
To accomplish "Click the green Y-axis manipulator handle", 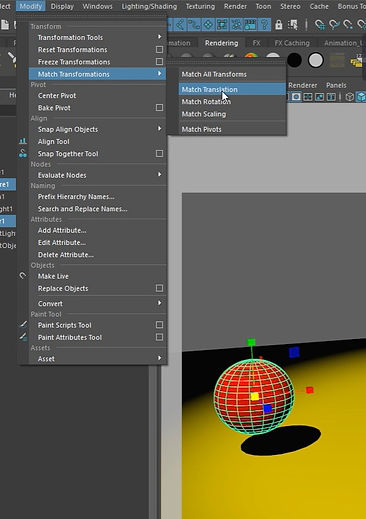I will click(x=251, y=342).
